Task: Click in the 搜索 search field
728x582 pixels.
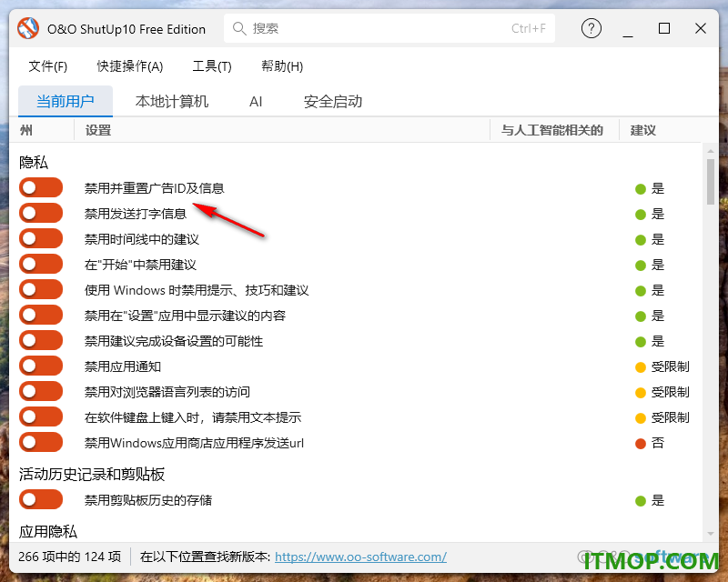Action: [x=389, y=29]
